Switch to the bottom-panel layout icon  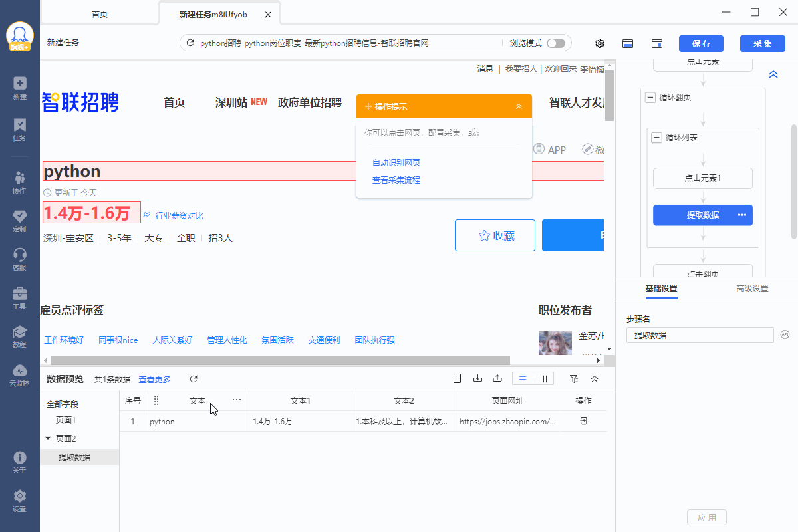click(627, 43)
